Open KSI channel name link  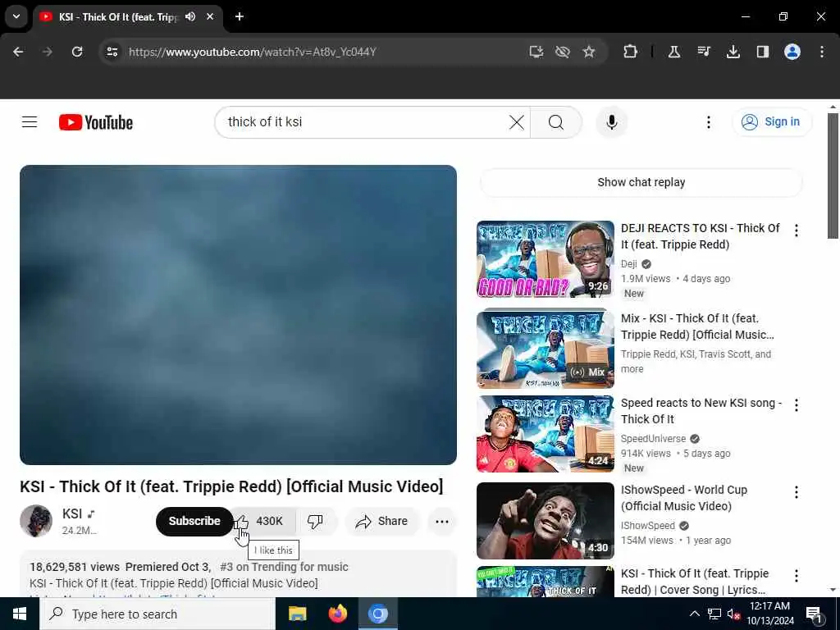[x=72, y=514]
